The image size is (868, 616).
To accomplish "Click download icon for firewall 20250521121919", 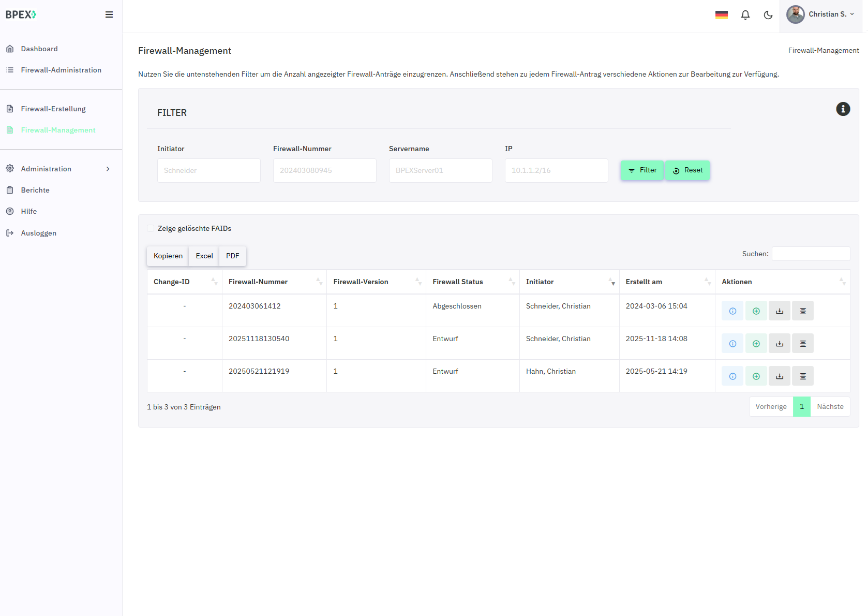I will click(x=779, y=376).
